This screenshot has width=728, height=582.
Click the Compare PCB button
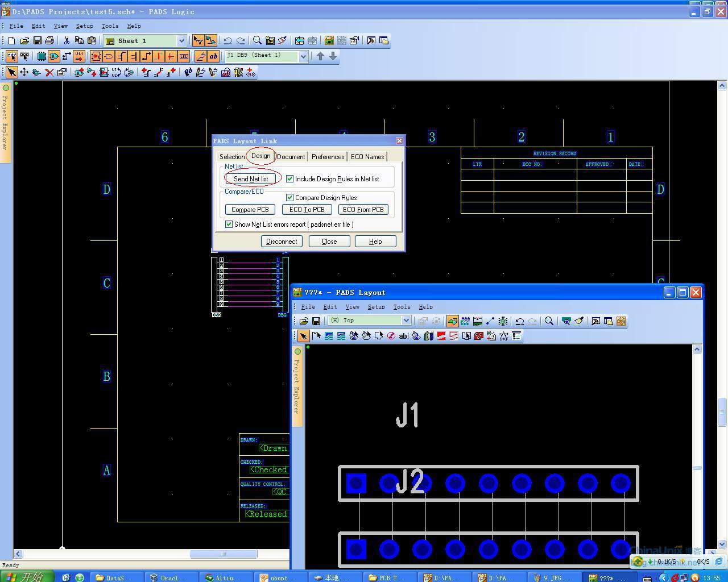(x=250, y=209)
